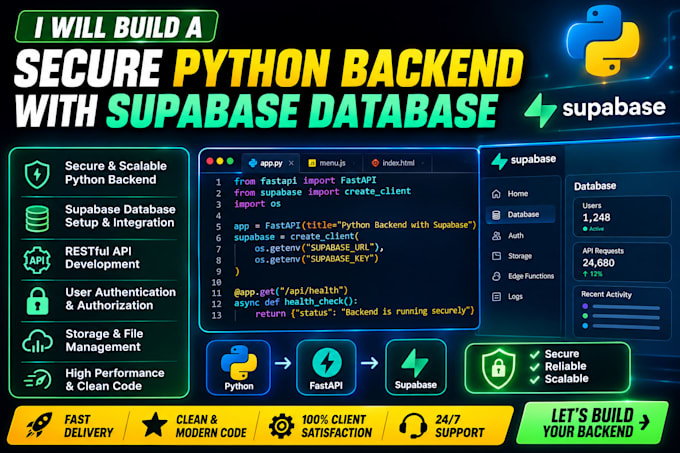
Task: Click the Active status under Users
Action: (x=593, y=229)
